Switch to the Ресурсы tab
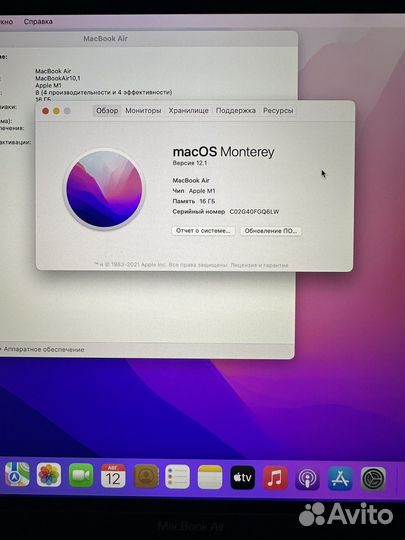The height and width of the screenshot is (540, 405). 278,111
